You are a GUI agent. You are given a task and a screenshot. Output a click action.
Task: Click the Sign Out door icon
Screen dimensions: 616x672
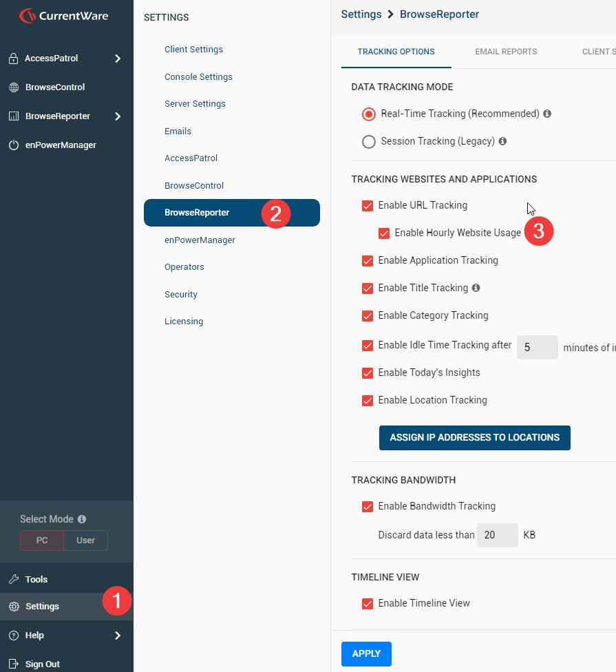14,664
